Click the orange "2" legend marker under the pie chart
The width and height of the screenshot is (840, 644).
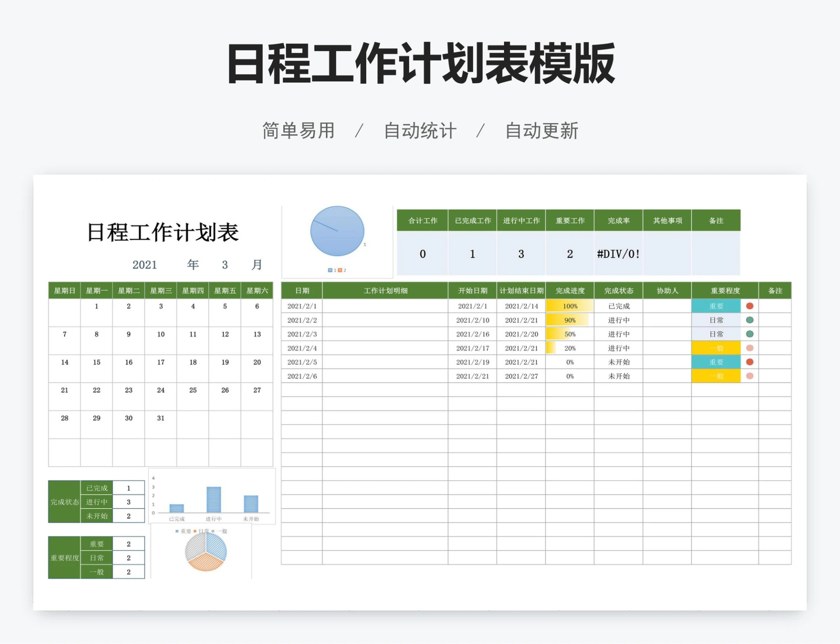click(341, 270)
